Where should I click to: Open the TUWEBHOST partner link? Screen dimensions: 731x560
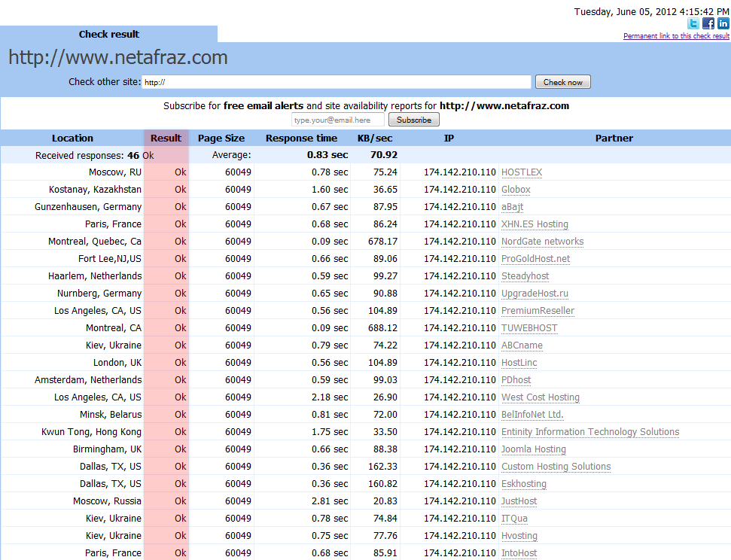[x=529, y=327]
